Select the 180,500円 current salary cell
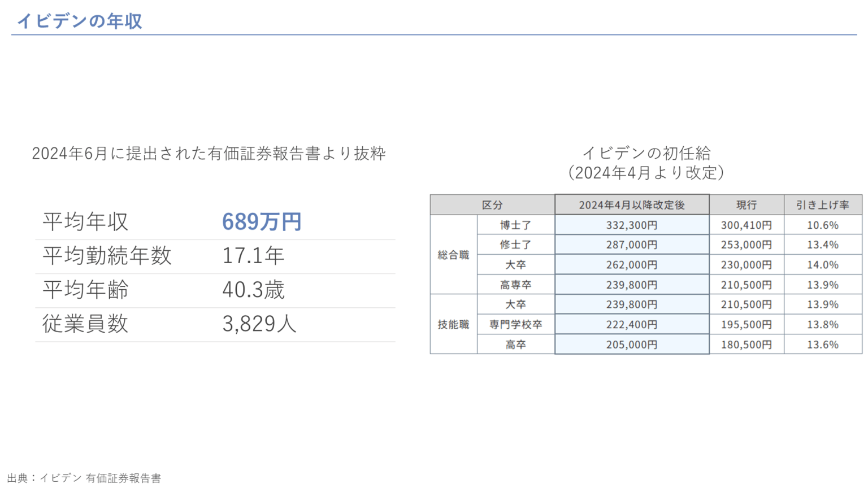Viewport: 868px width, 488px height. point(747,344)
